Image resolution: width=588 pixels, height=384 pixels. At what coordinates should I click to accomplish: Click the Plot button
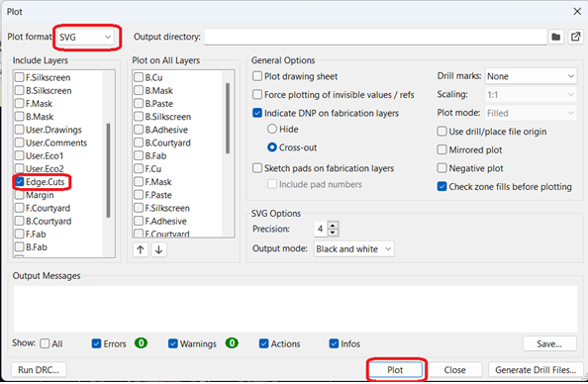[395, 370]
